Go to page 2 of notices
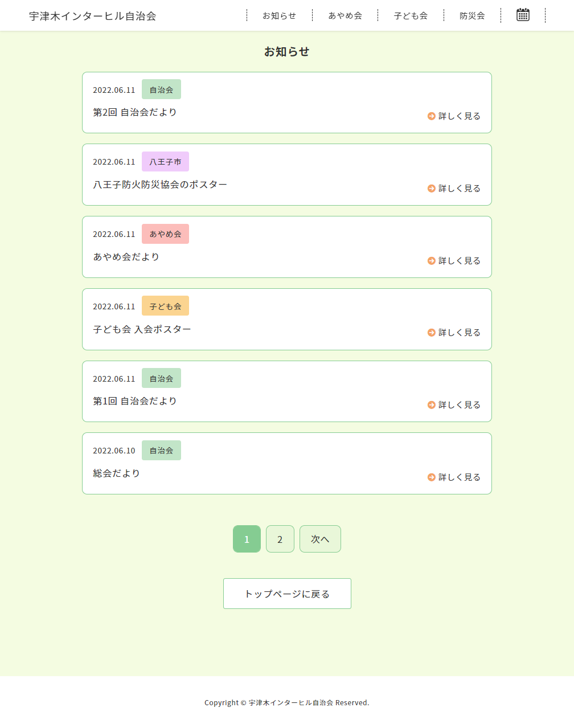 280,539
